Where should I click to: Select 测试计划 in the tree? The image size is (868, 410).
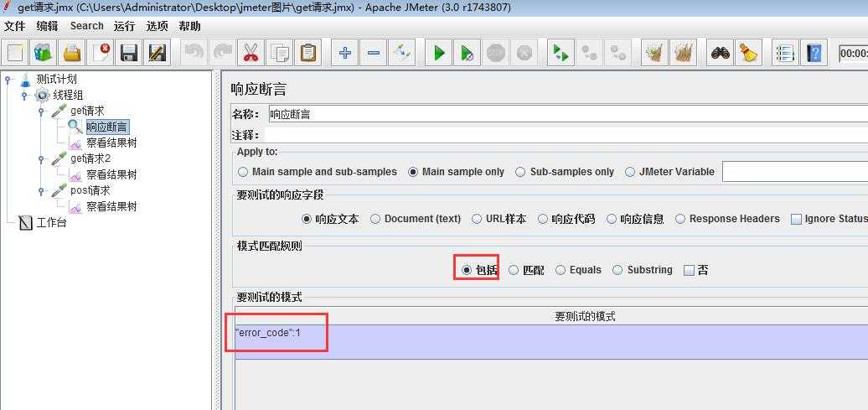(x=56, y=79)
